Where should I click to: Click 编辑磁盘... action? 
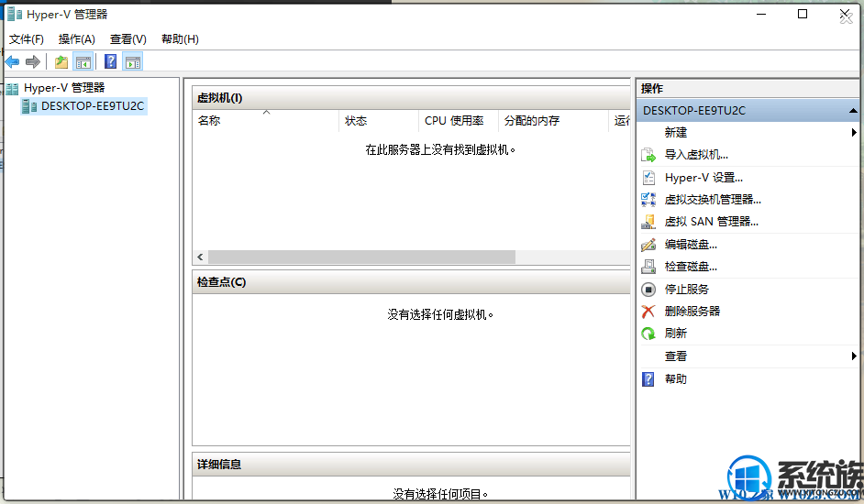pyautogui.click(x=691, y=245)
